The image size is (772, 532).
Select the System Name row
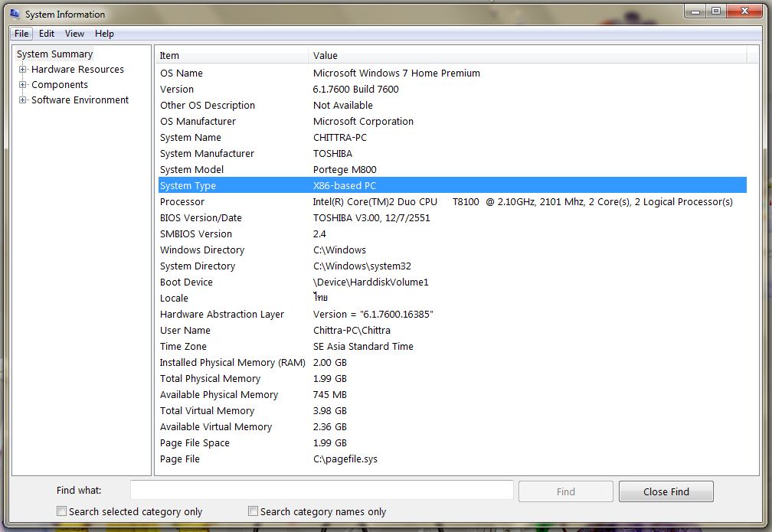click(x=453, y=137)
